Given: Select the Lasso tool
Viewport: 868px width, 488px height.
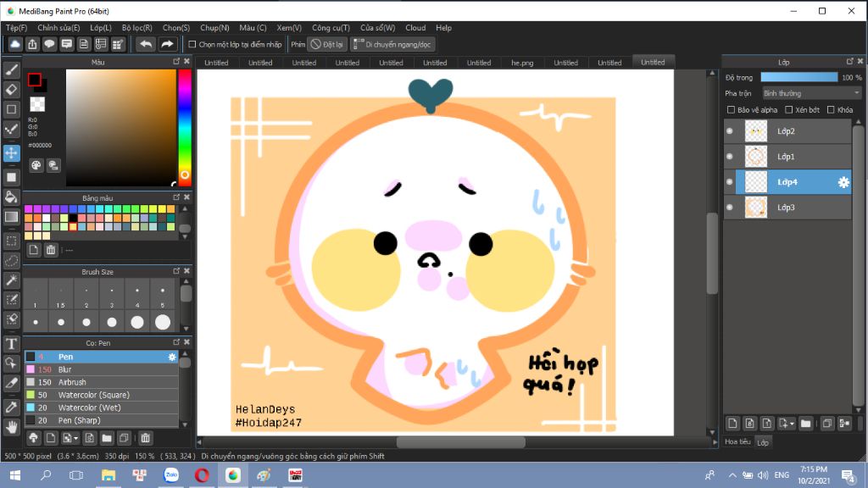Looking at the screenshot, I should [12, 261].
